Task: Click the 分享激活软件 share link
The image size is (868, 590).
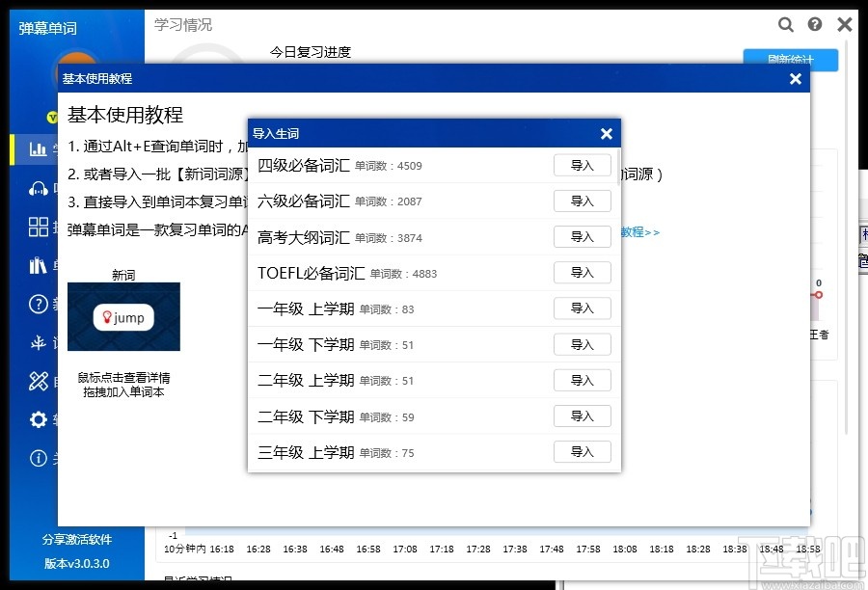Action: tap(75, 540)
